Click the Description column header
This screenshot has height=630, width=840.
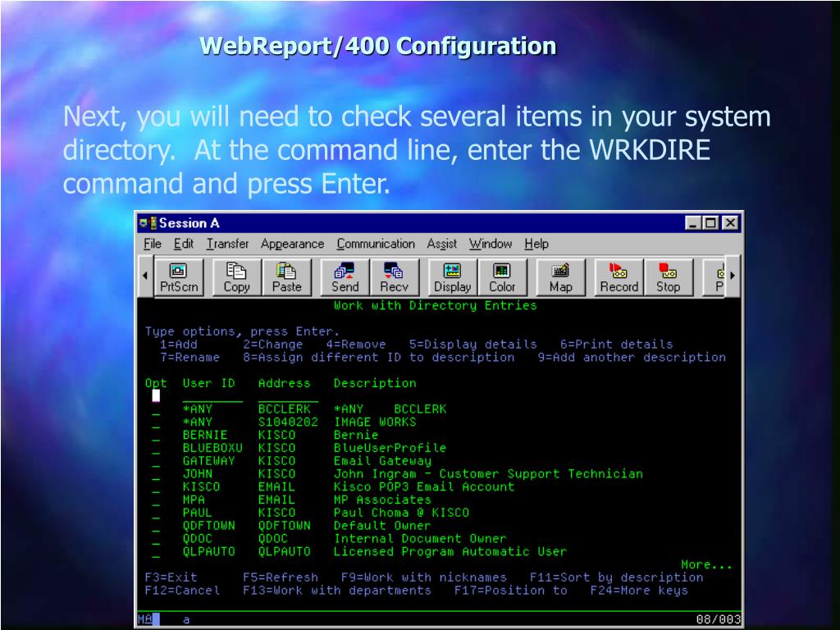click(375, 383)
